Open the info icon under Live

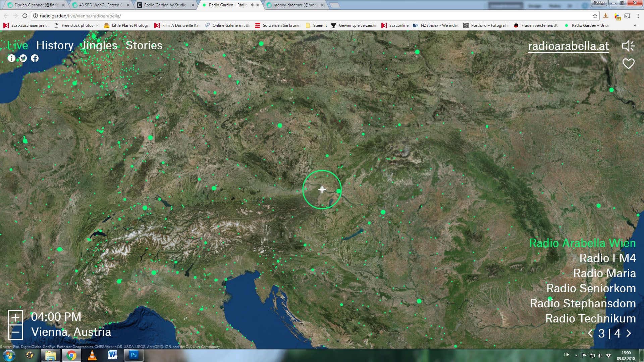click(11, 58)
